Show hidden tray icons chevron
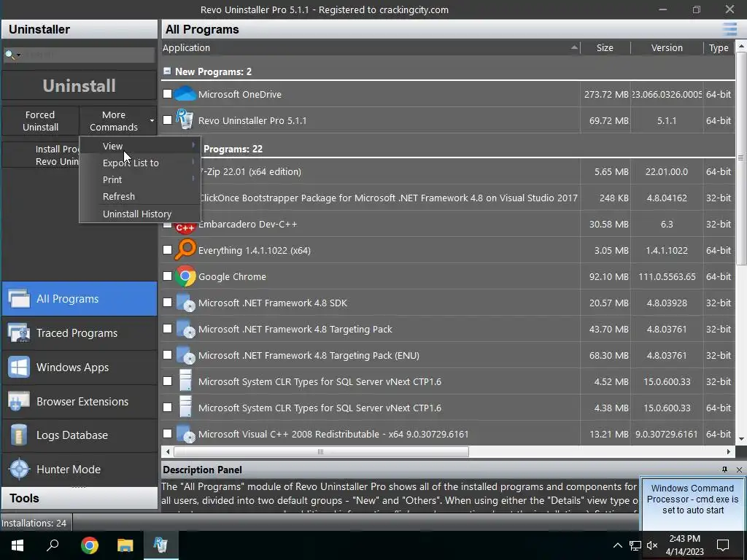The image size is (747, 560). 617,545
